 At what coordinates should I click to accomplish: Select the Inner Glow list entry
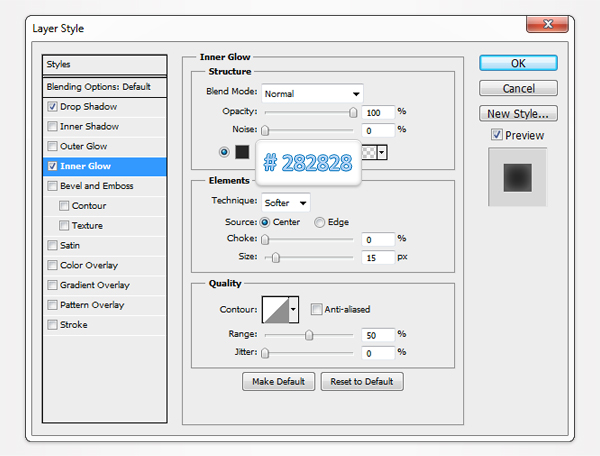pos(104,166)
